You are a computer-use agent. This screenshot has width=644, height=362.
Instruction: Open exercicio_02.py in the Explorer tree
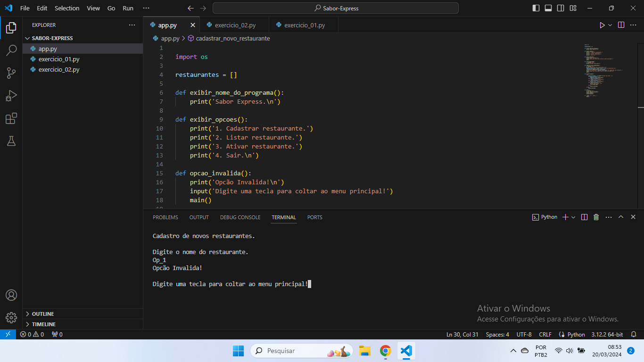[83, 69]
